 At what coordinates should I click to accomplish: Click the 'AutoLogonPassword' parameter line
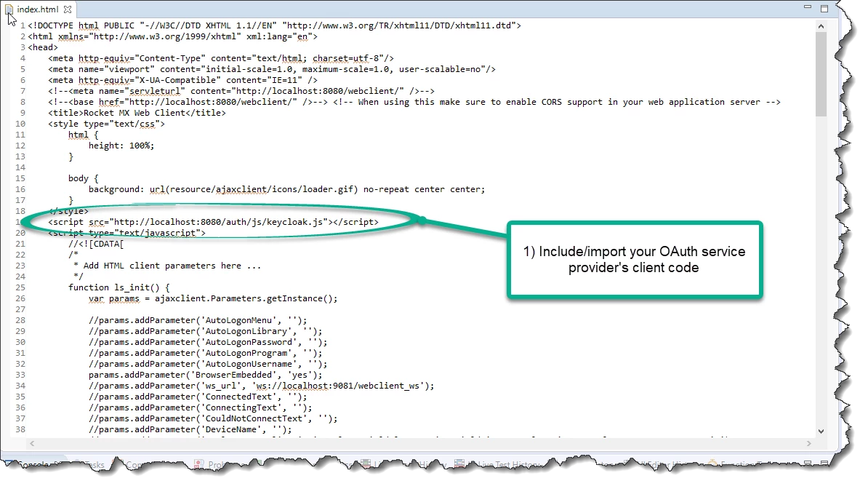coord(208,343)
